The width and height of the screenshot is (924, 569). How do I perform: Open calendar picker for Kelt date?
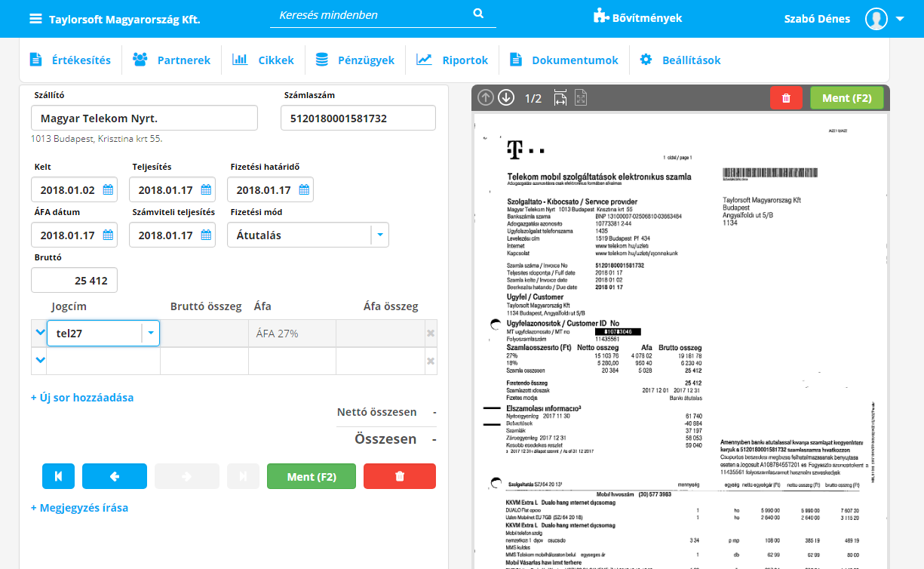tap(108, 190)
